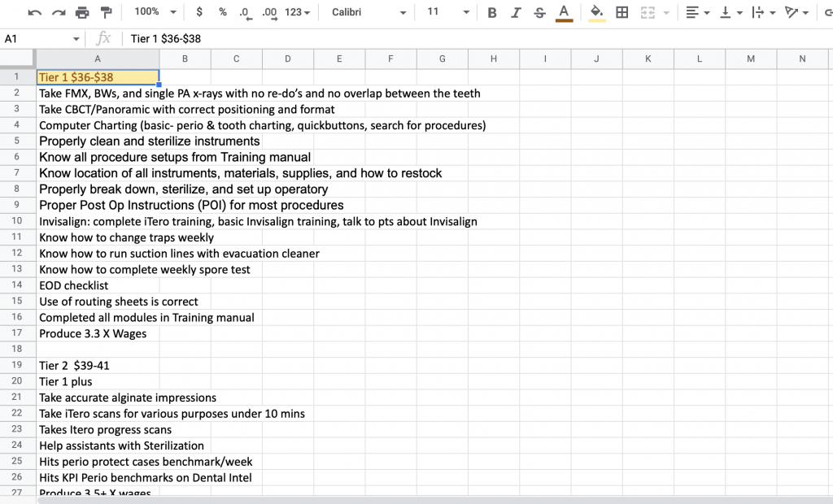This screenshot has width=833, height=504.
Task: Click the Undo icon
Action: coord(34,12)
